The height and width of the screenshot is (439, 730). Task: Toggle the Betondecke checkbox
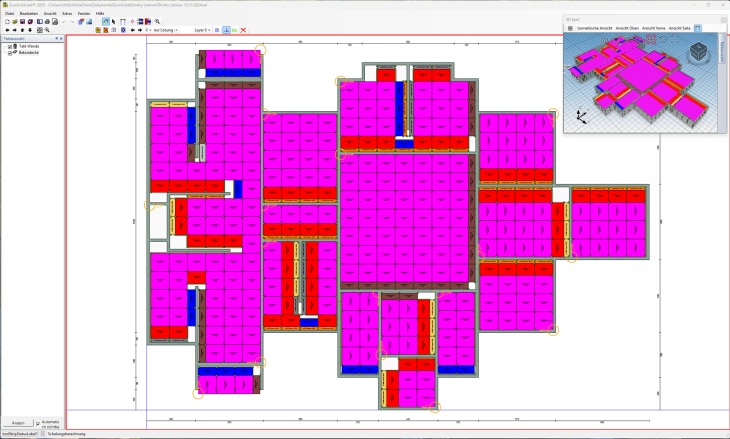(x=10, y=52)
